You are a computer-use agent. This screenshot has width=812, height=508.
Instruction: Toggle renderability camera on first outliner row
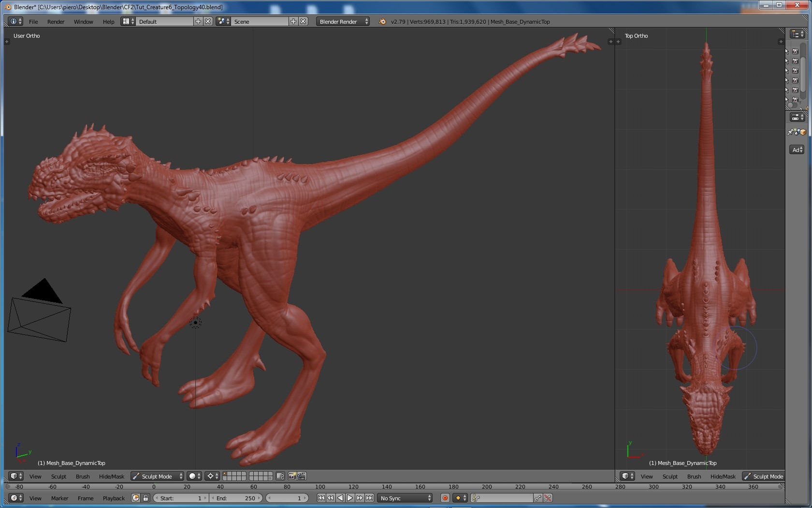(795, 51)
